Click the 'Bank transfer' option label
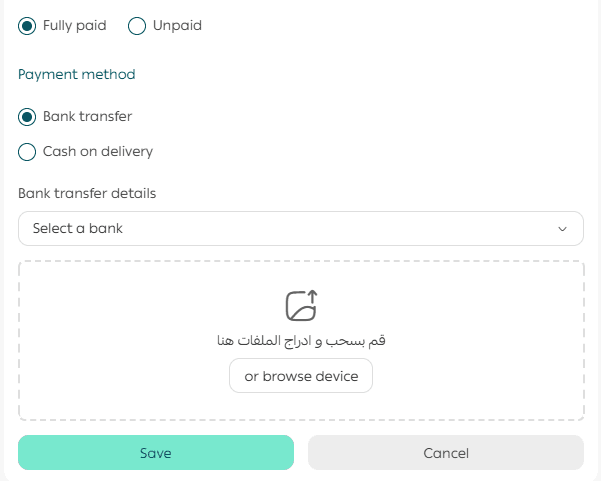The width and height of the screenshot is (601, 481). click(88, 117)
